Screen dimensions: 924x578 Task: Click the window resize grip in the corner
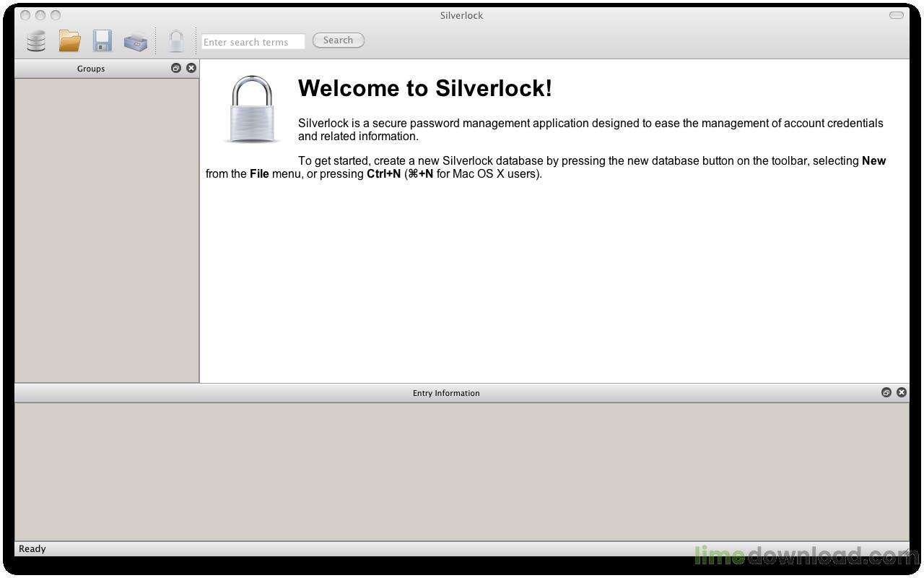[x=904, y=551]
